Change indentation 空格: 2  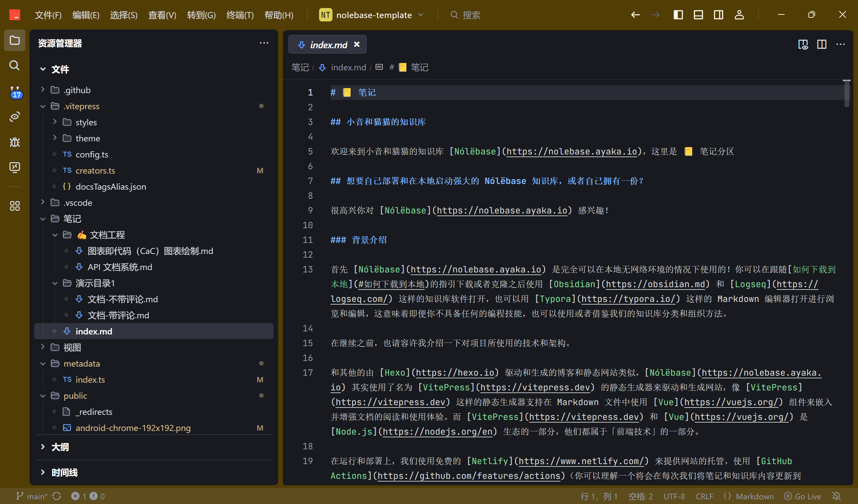[x=640, y=496]
